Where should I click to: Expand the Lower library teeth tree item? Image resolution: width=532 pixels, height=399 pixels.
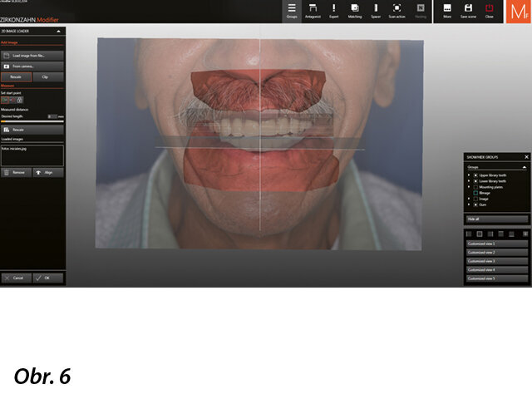click(x=469, y=182)
